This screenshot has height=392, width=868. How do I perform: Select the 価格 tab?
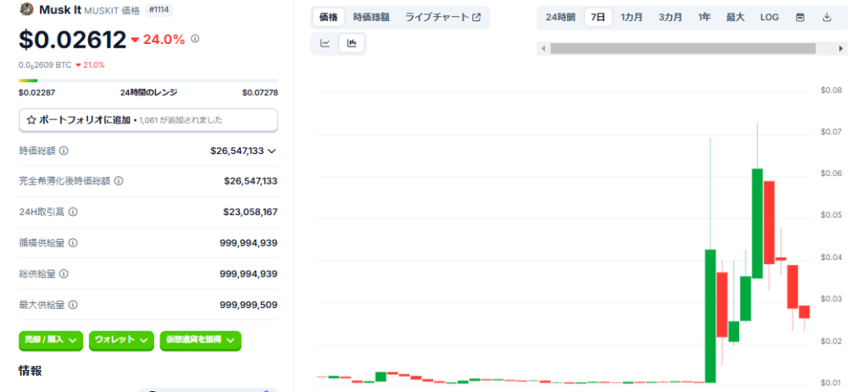328,17
